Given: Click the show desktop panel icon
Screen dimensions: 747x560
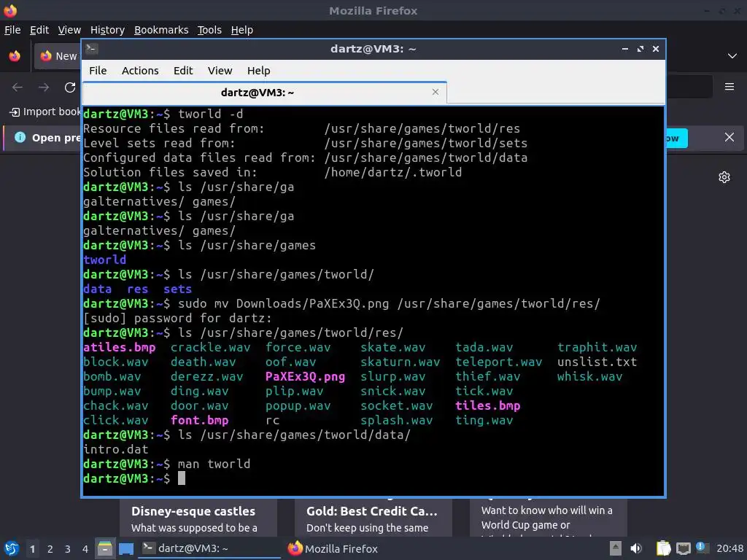Looking at the screenshot, I should (x=126, y=548).
